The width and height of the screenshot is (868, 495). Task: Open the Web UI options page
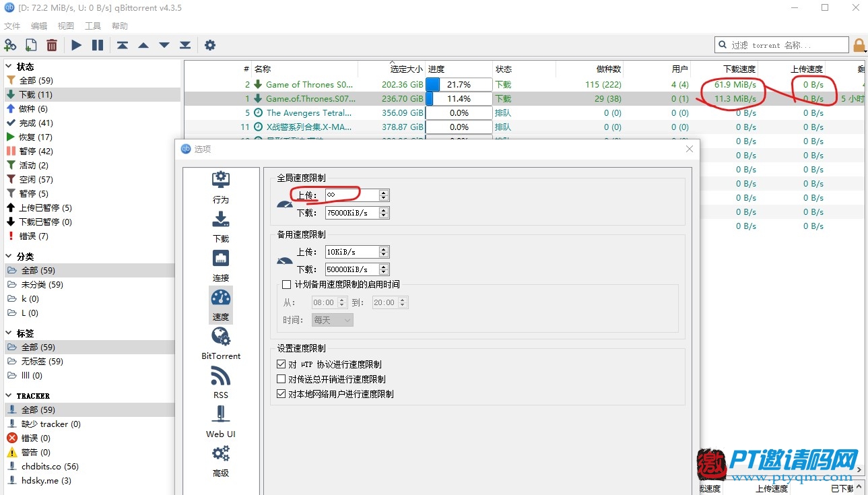[x=221, y=422]
